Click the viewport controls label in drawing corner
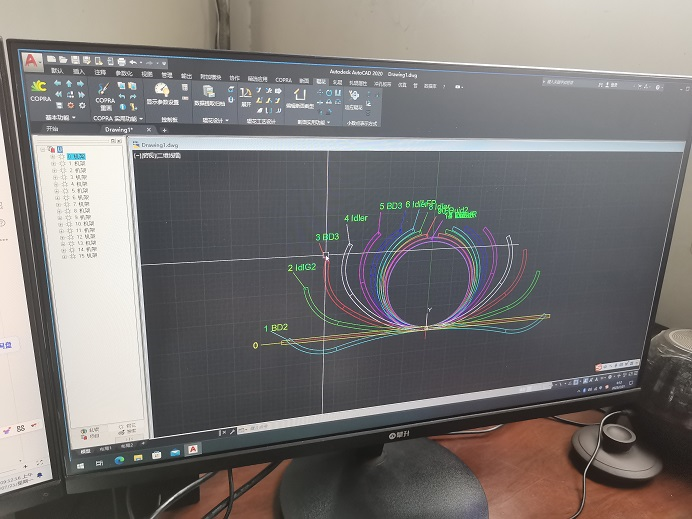 tap(158, 156)
